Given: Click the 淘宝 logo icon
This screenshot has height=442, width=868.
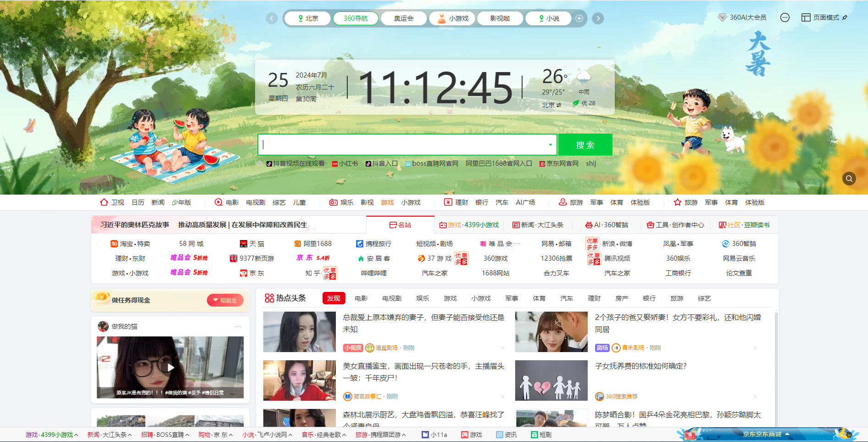Looking at the screenshot, I should pos(114,244).
